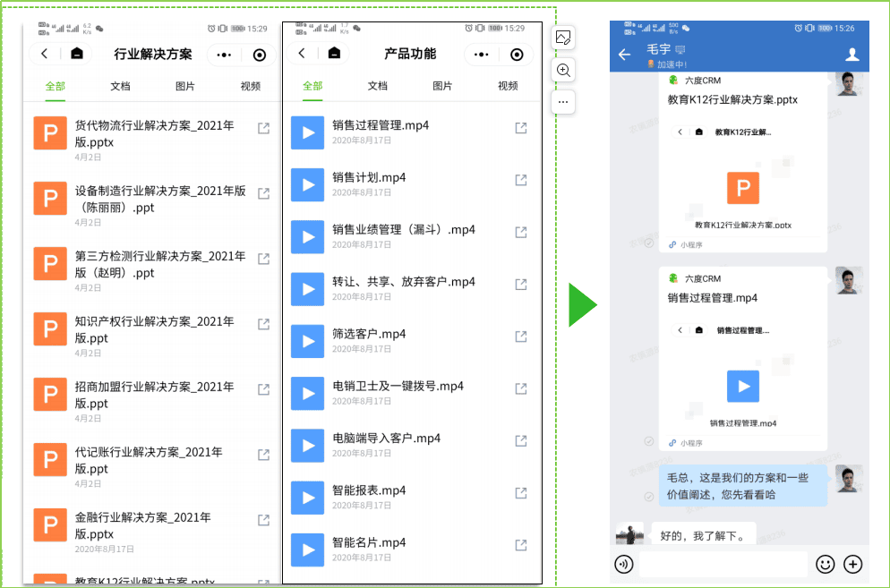
Task: Tap home icon in 产品功能 header
Action: [334, 54]
